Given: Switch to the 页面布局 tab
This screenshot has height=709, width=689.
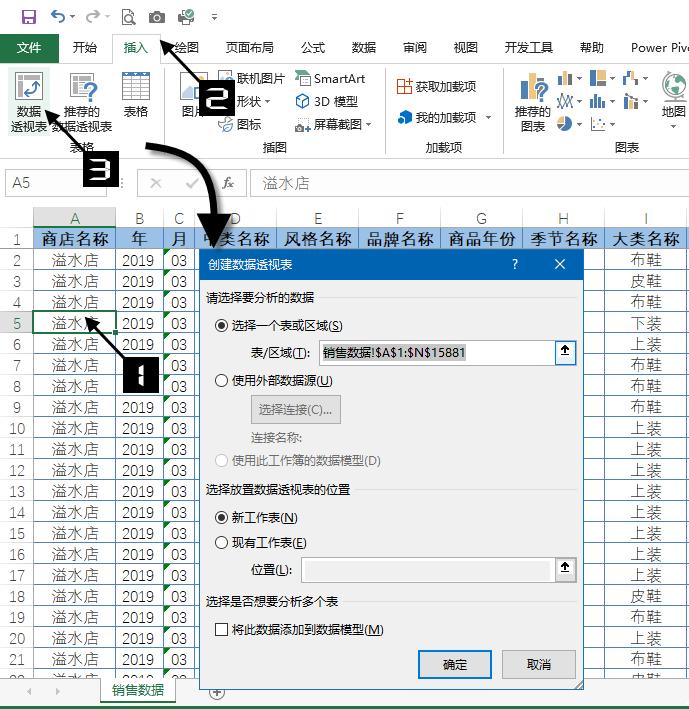Looking at the screenshot, I should [x=250, y=47].
